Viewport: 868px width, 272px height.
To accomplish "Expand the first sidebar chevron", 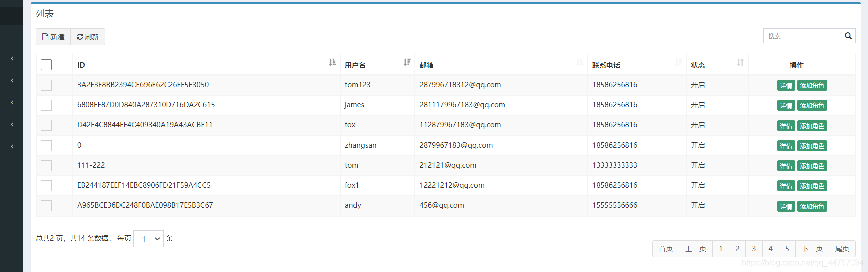I will coord(12,59).
